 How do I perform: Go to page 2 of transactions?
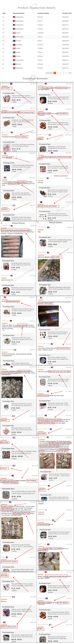point(58,73)
